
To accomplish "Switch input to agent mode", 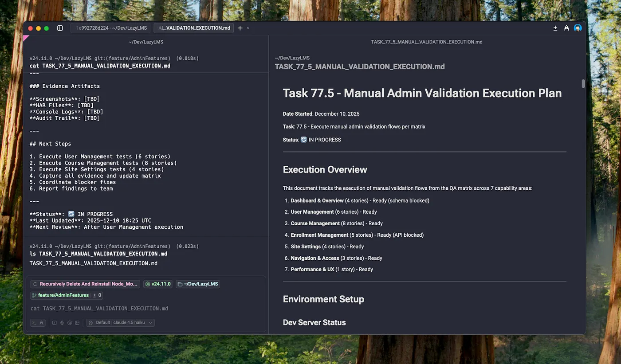I will click(42, 323).
